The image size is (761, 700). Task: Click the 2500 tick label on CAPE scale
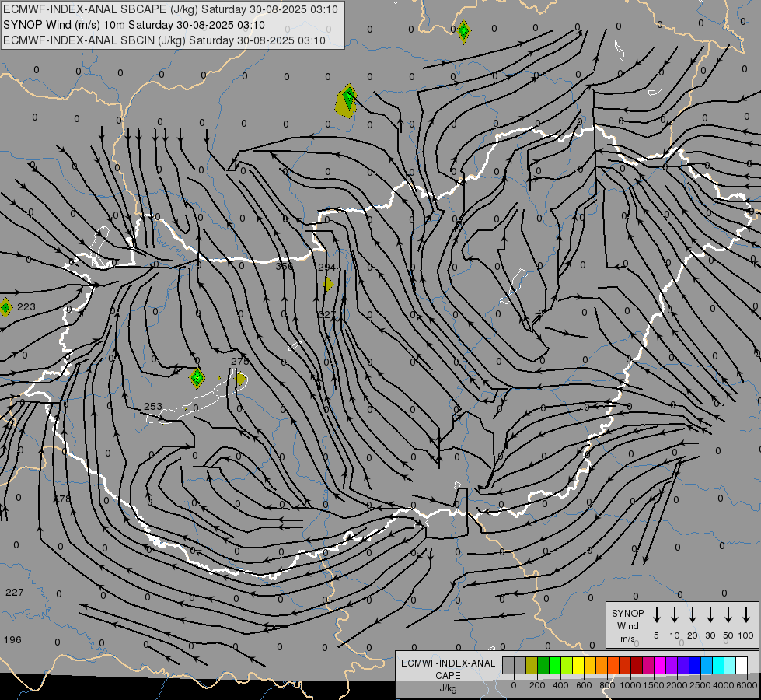tap(700, 685)
